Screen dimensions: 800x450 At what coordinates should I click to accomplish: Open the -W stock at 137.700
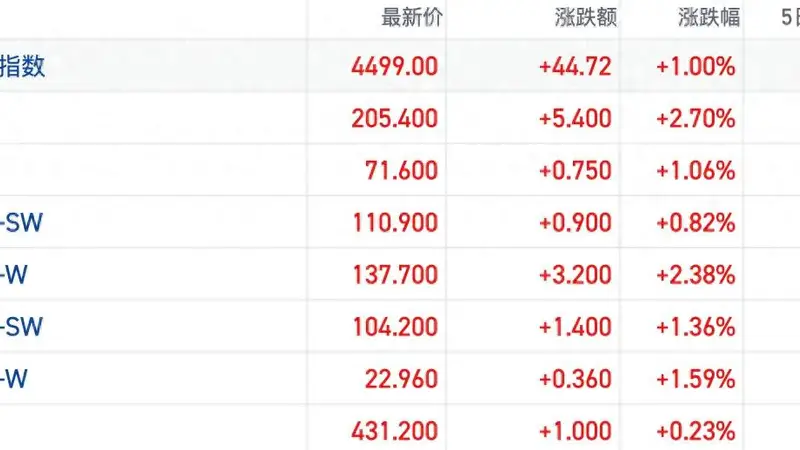(14, 275)
